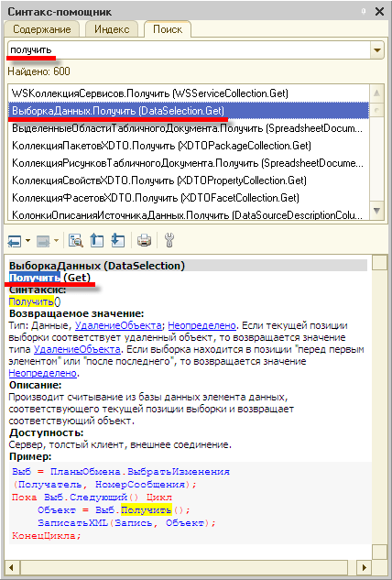
Task: Open Неопределено link in Тип line
Action: [x=201, y=325]
